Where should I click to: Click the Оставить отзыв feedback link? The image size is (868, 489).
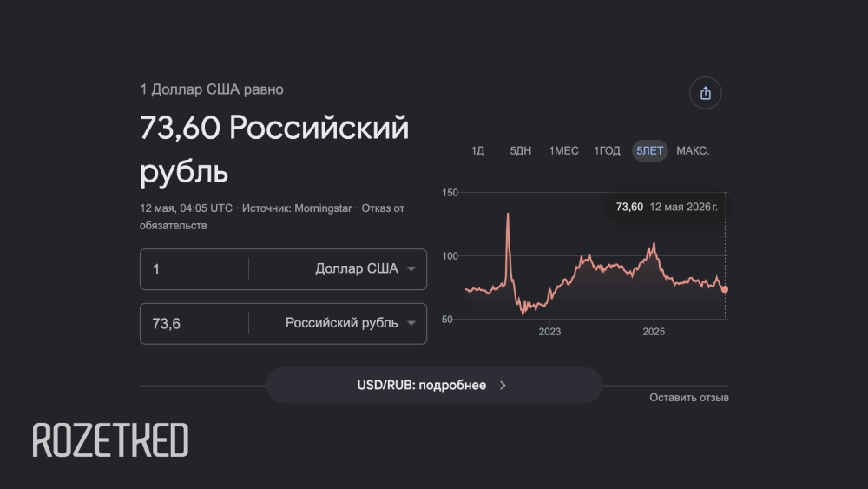click(x=689, y=398)
